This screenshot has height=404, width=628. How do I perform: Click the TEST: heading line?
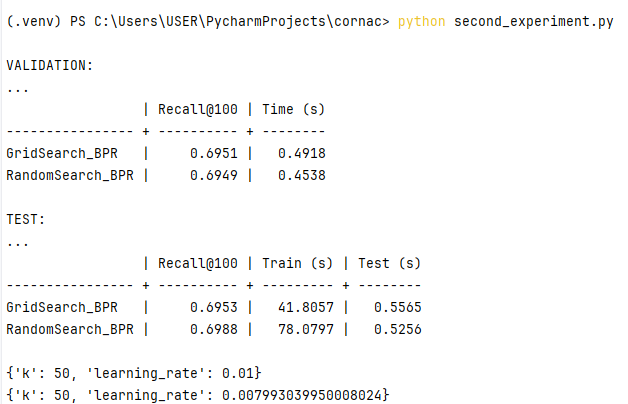[x=26, y=219]
